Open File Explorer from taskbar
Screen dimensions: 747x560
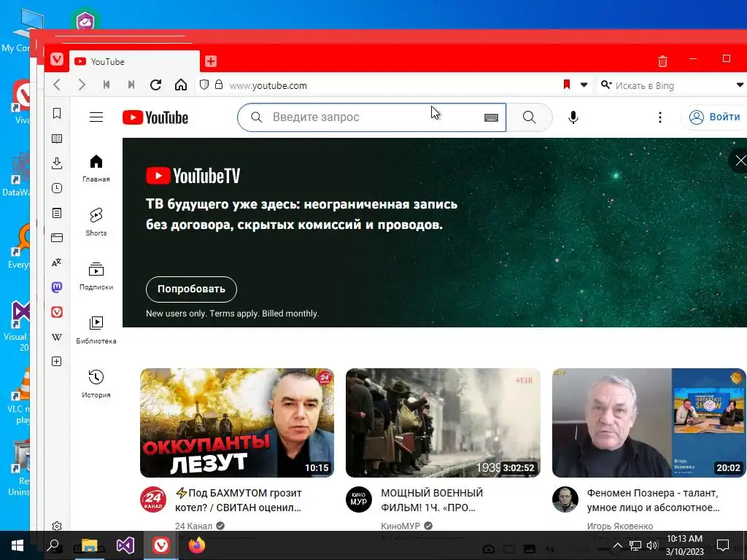pos(89,545)
